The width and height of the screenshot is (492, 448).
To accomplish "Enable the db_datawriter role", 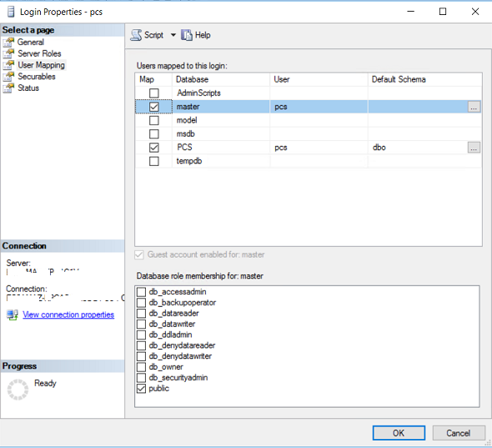I will [x=141, y=324].
